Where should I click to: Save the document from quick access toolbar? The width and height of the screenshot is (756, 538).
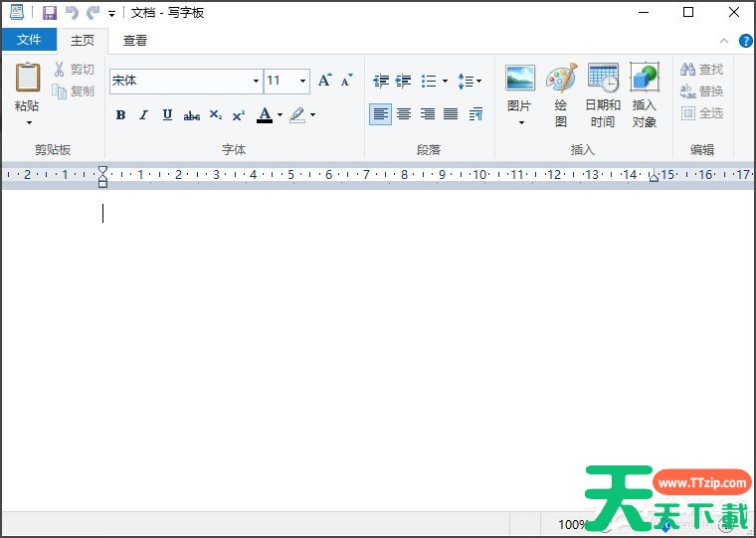pyautogui.click(x=49, y=13)
